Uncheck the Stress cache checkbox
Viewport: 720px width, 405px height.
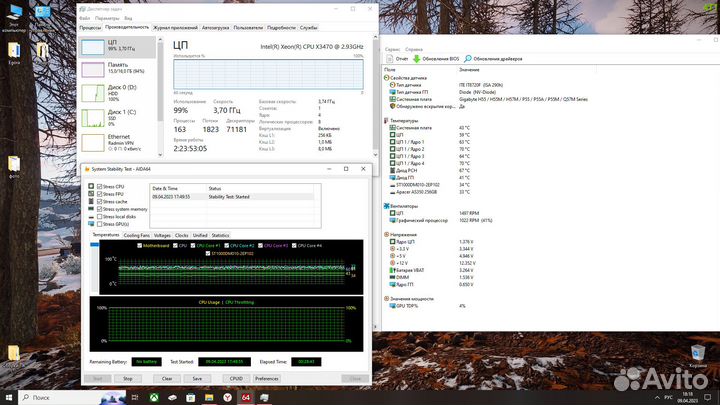[x=100, y=202]
